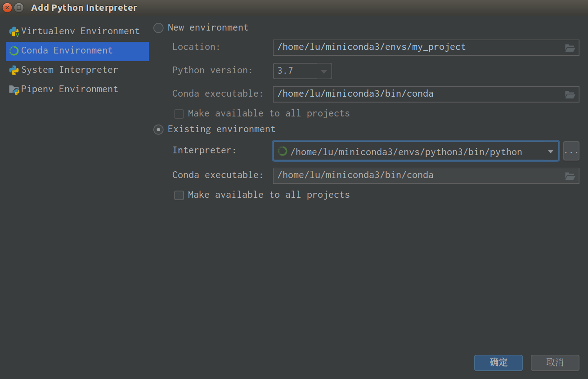Select the Existing environment radio button
Screen dimensions: 588x379
(158, 129)
